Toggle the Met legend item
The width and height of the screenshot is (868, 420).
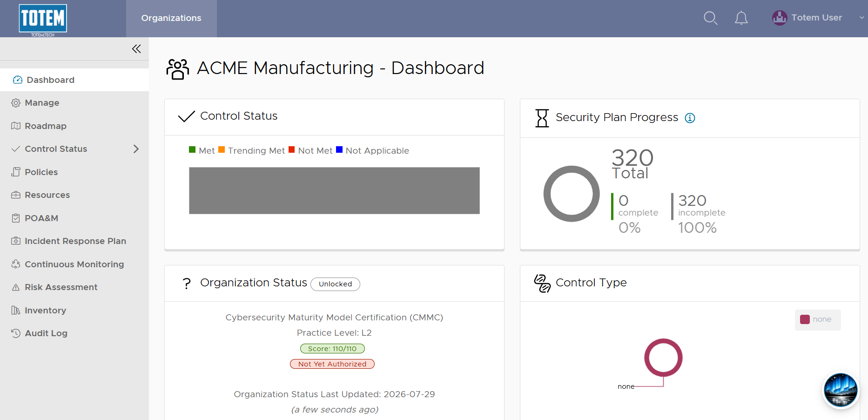(202, 150)
